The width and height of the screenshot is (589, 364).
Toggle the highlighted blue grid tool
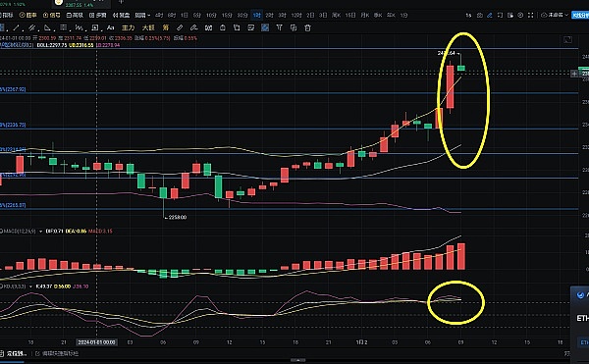tap(265, 27)
